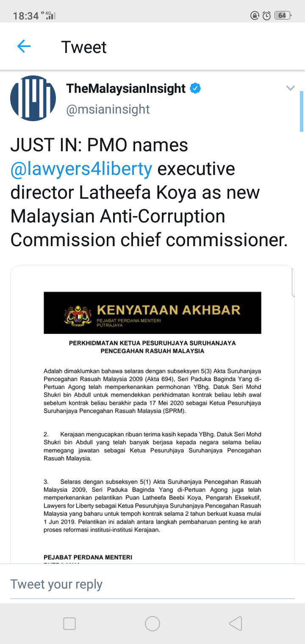
Task: Tap the blue verified badge
Action: click(195, 89)
